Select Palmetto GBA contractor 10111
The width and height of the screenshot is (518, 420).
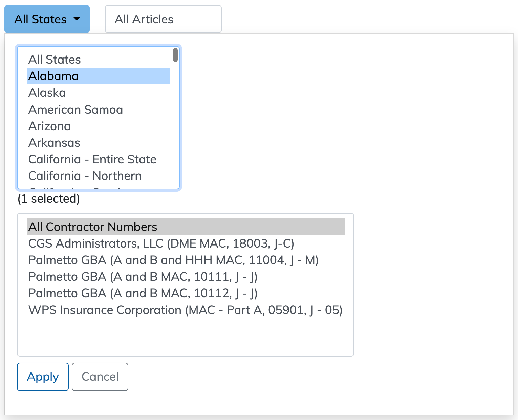pyautogui.click(x=143, y=277)
